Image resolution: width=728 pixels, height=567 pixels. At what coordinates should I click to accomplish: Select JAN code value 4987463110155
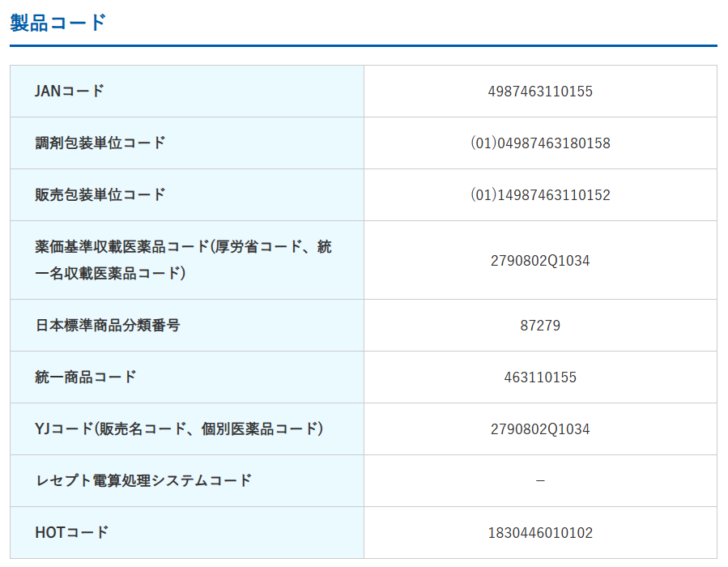[540, 92]
